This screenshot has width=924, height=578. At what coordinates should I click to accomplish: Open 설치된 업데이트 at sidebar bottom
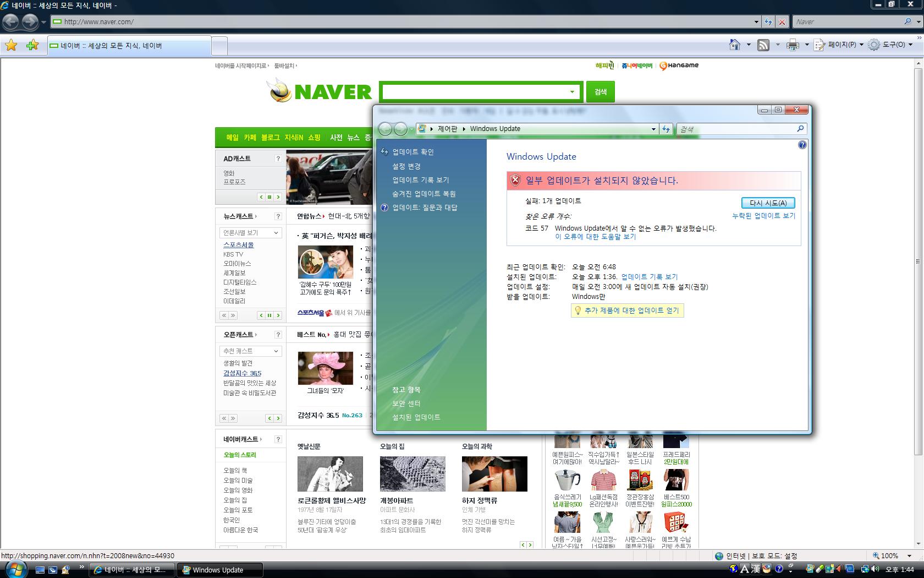point(416,417)
